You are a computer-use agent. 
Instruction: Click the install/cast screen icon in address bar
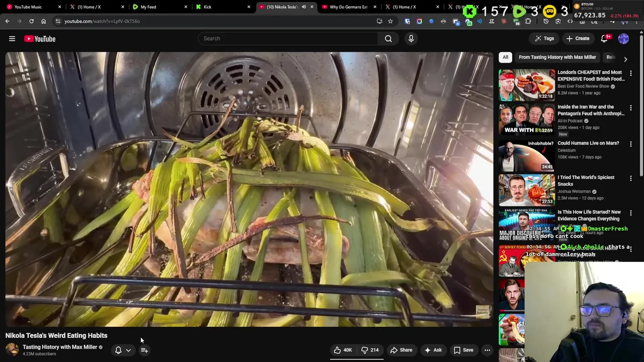pyautogui.click(x=379, y=21)
